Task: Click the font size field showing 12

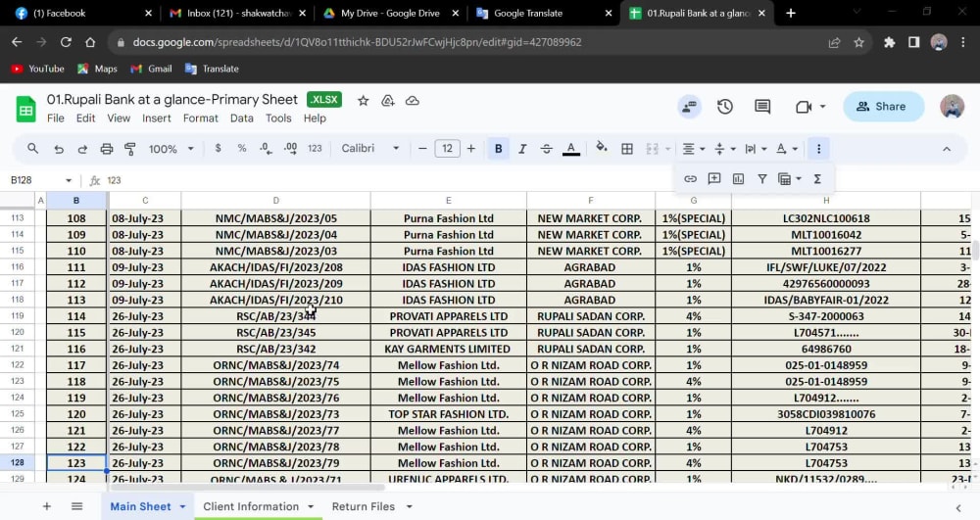Action: (447, 149)
